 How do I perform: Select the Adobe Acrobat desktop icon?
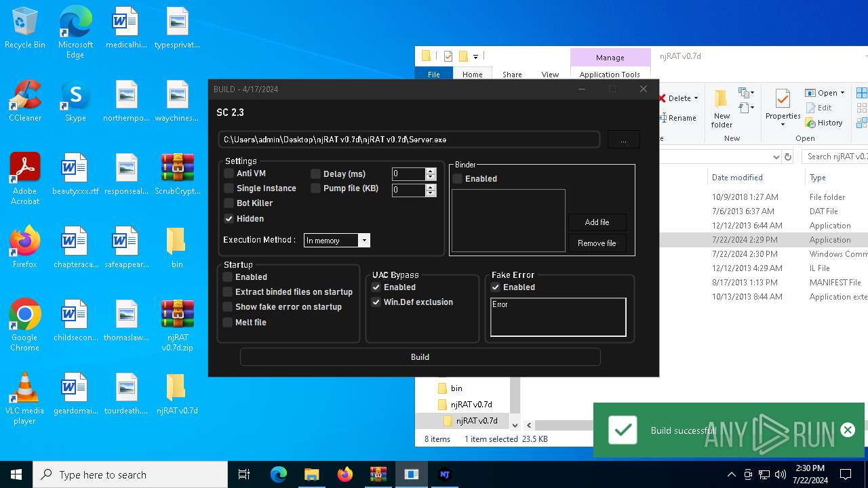point(25,179)
